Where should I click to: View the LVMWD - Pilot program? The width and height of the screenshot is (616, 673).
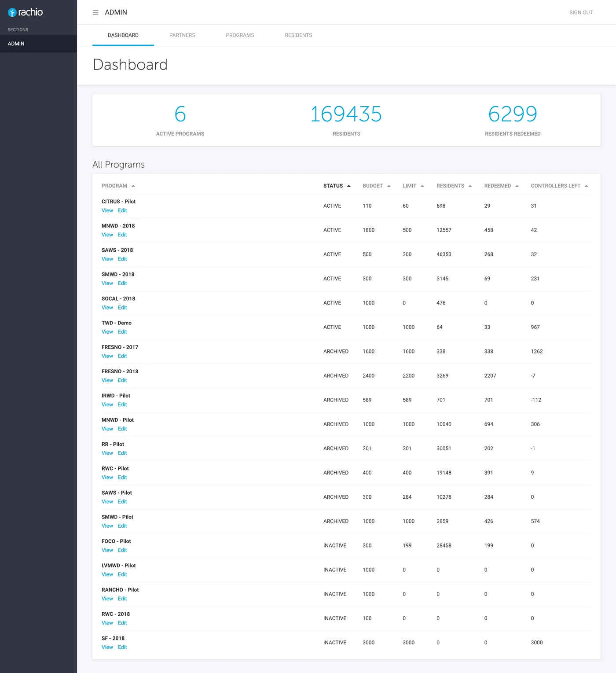click(107, 574)
